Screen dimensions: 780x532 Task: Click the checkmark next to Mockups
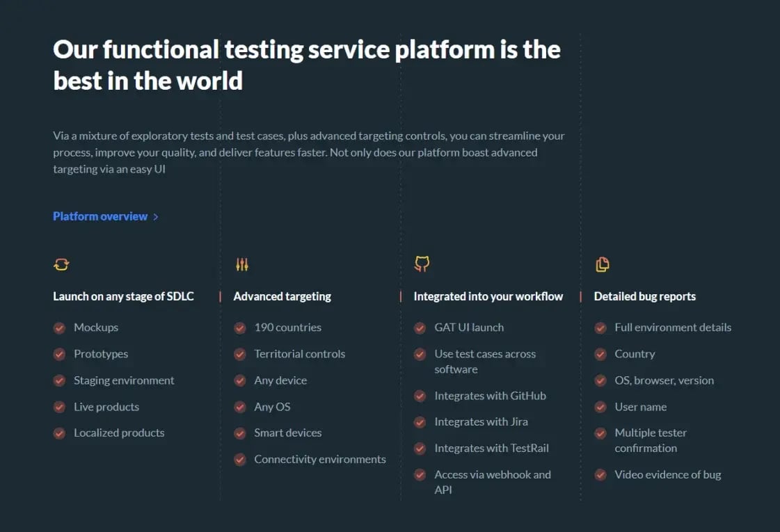click(x=60, y=328)
